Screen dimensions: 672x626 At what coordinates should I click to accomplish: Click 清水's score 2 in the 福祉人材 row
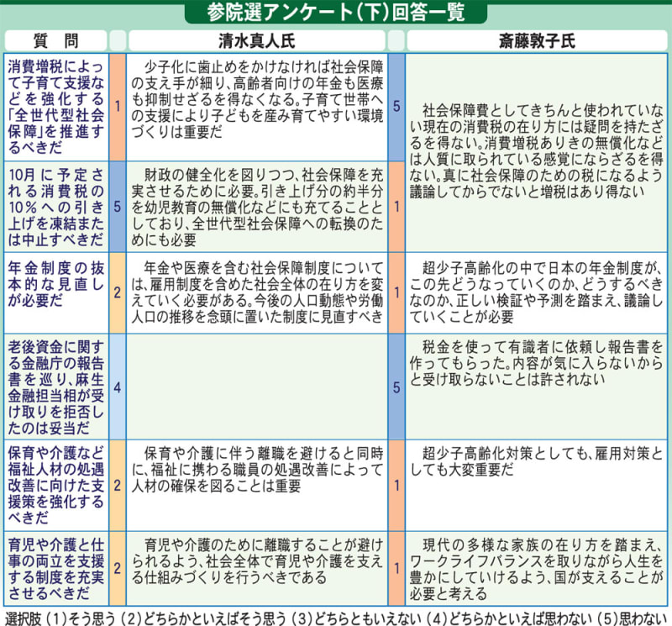pos(118,486)
